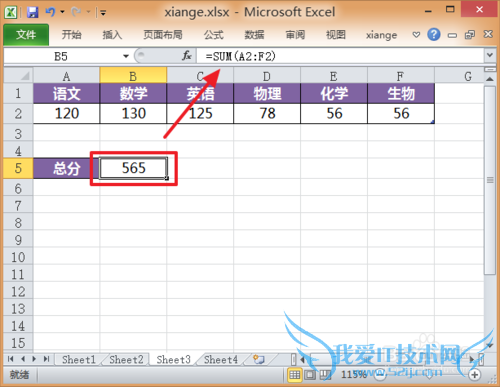Click the fx Insert Function button
This screenshot has width=500, height=387.
tap(187, 56)
